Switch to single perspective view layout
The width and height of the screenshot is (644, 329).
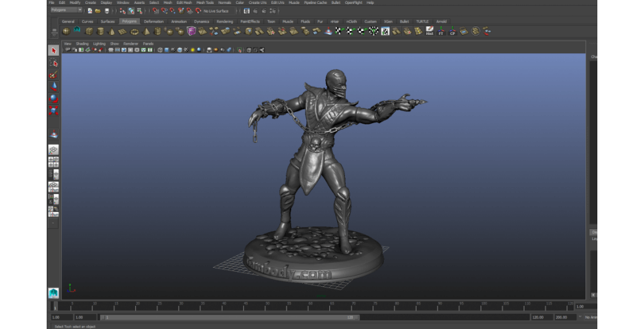coord(53,149)
